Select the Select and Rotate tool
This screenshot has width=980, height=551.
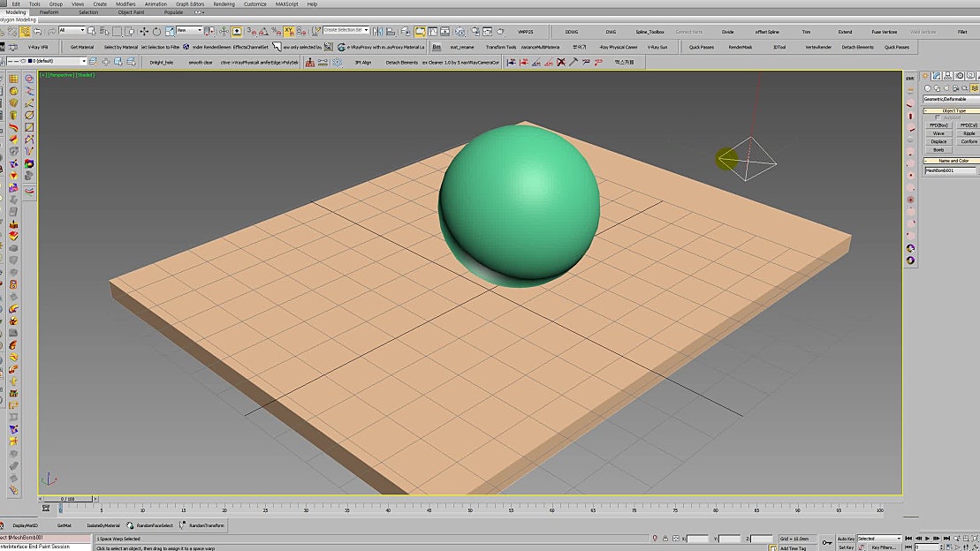[x=157, y=32]
